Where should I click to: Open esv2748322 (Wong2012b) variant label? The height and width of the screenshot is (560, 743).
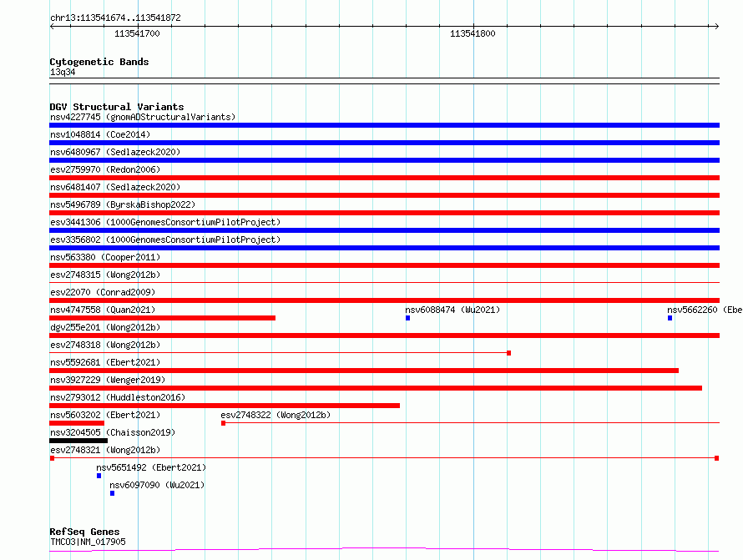tap(275, 415)
